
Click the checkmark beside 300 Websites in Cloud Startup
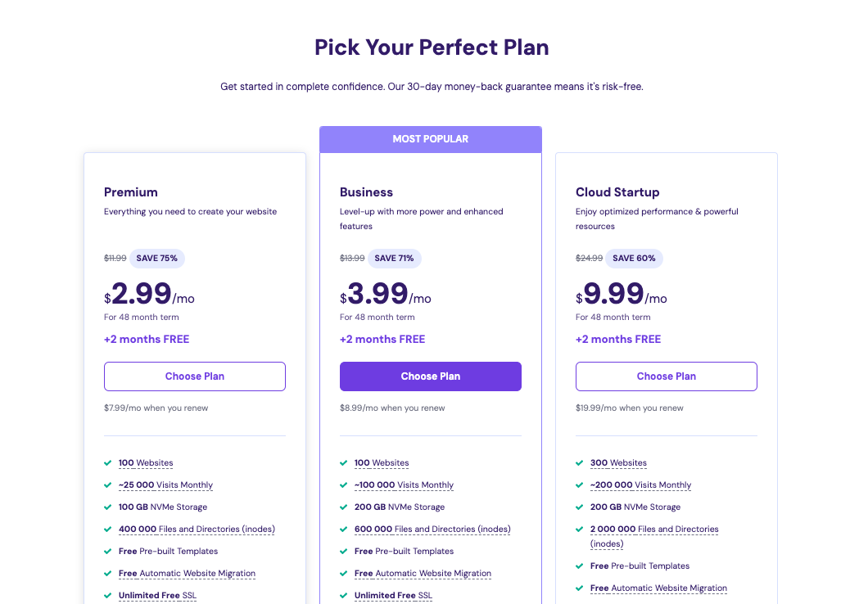pos(579,462)
